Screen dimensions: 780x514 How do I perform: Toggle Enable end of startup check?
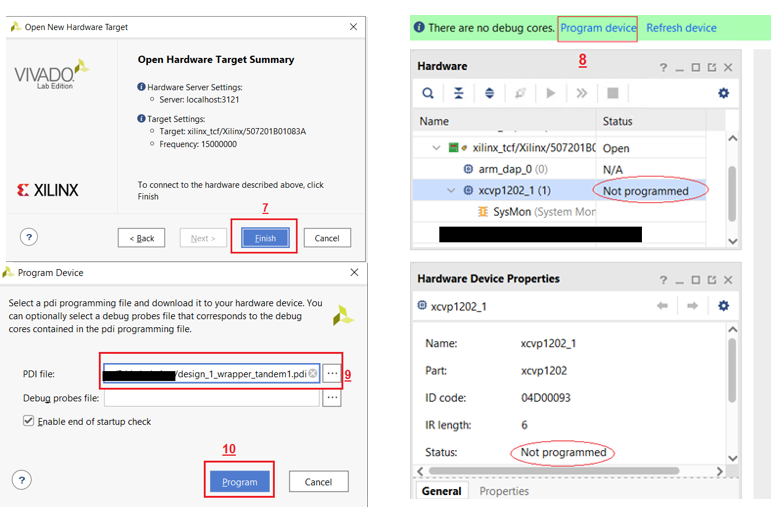coord(28,421)
